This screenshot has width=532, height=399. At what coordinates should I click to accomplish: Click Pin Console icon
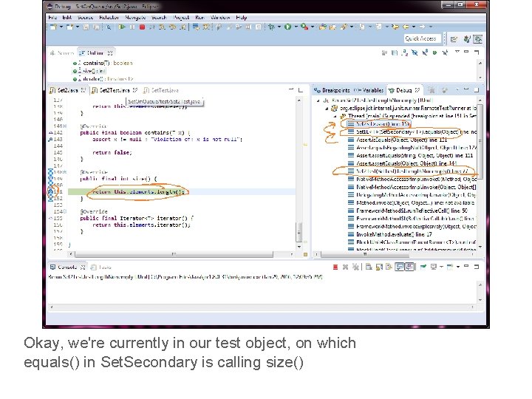click(x=423, y=267)
